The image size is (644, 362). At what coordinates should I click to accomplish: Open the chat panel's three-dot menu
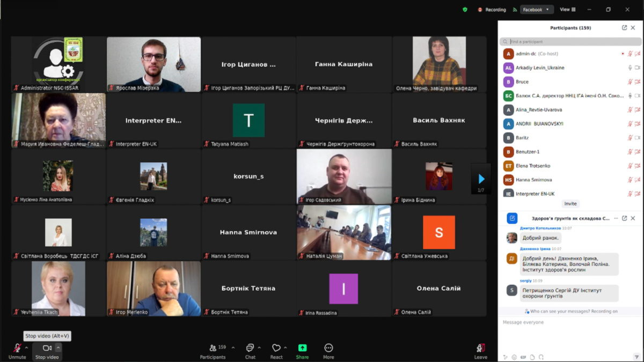(x=615, y=218)
